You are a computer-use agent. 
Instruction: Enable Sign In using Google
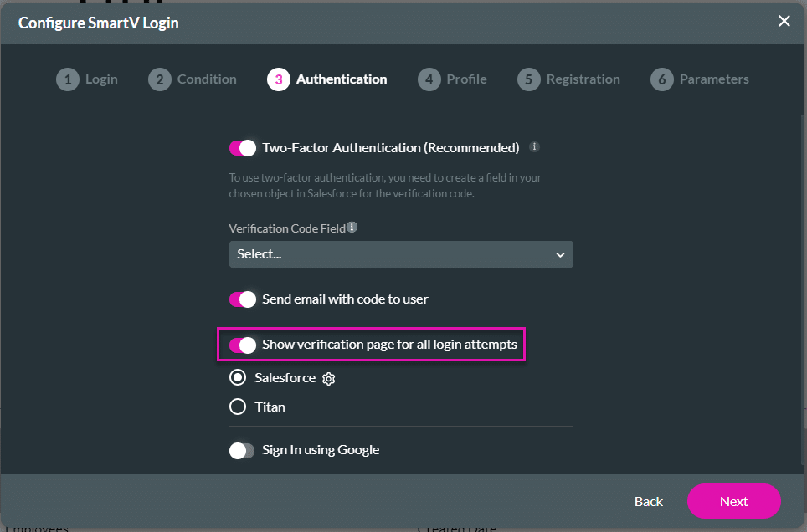click(x=242, y=451)
